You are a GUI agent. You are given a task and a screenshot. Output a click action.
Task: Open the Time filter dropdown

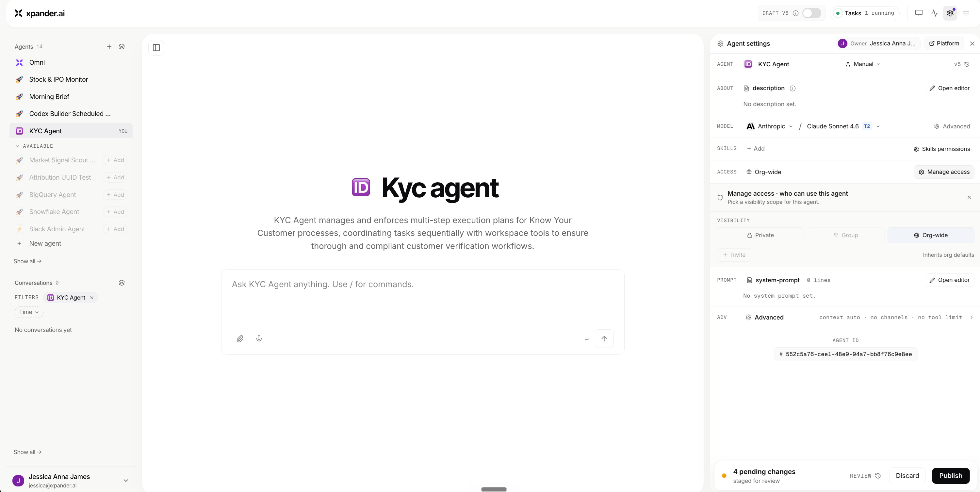29,312
